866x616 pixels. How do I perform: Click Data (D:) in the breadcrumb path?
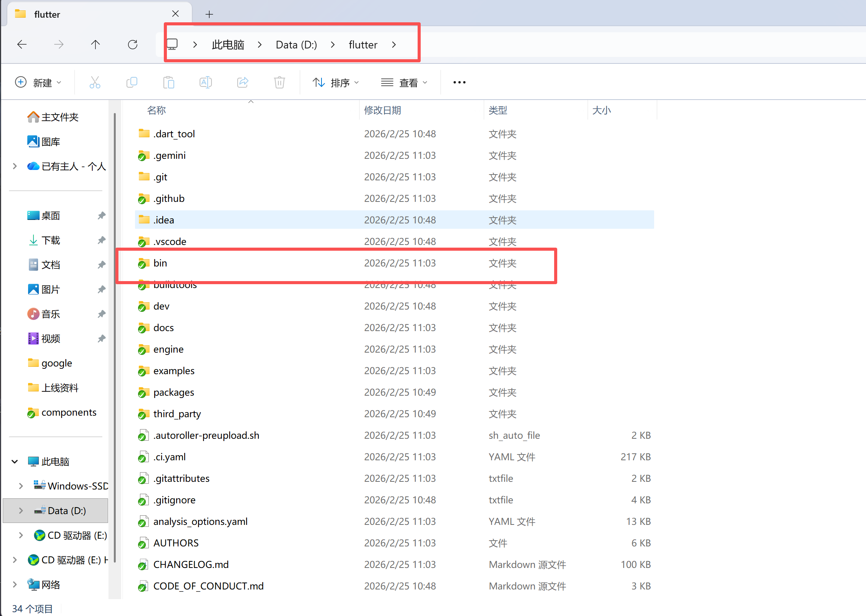coord(296,45)
